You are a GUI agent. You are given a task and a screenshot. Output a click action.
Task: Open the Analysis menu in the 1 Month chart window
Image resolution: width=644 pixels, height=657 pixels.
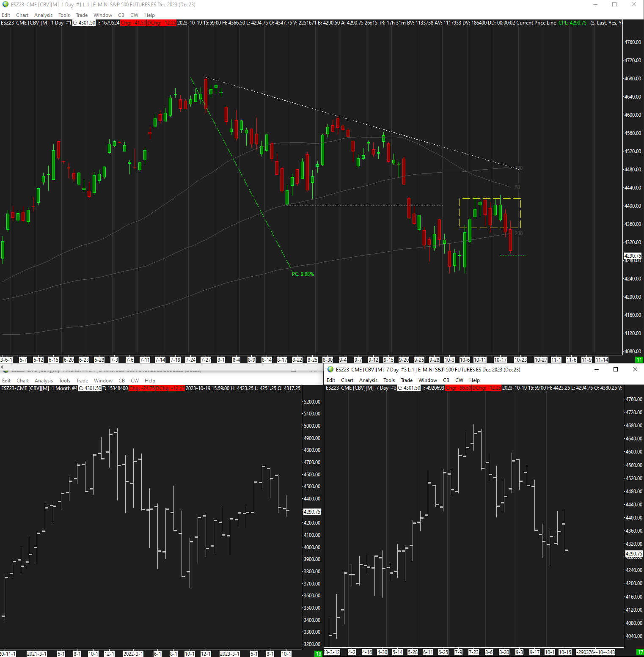pos(44,381)
